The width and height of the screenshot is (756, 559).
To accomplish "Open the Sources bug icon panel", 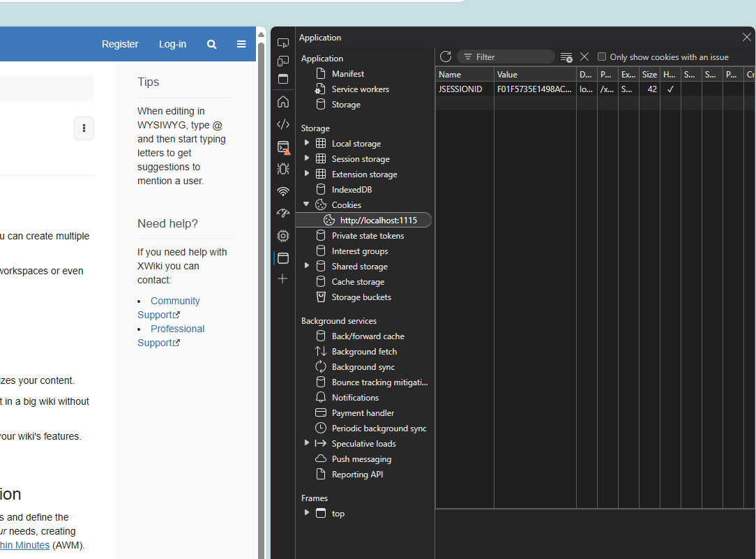I will point(282,169).
